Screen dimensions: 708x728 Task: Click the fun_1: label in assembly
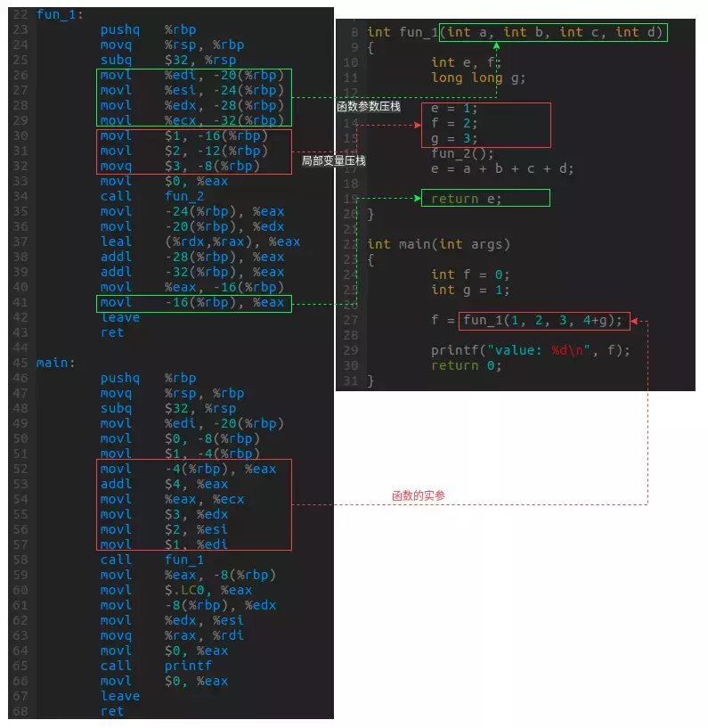pos(60,14)
